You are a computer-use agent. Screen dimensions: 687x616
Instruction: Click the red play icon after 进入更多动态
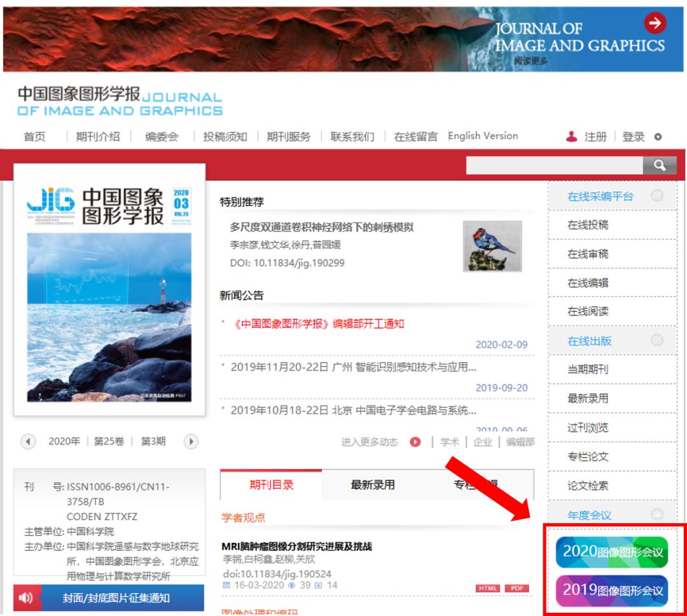coord(415,442)
